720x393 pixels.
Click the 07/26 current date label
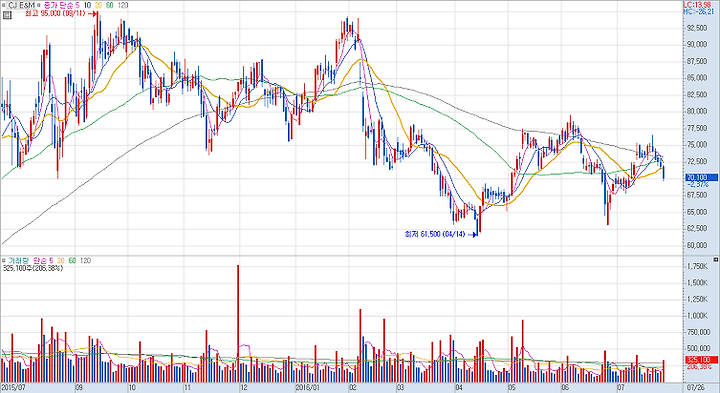click(x=696, y=388)
